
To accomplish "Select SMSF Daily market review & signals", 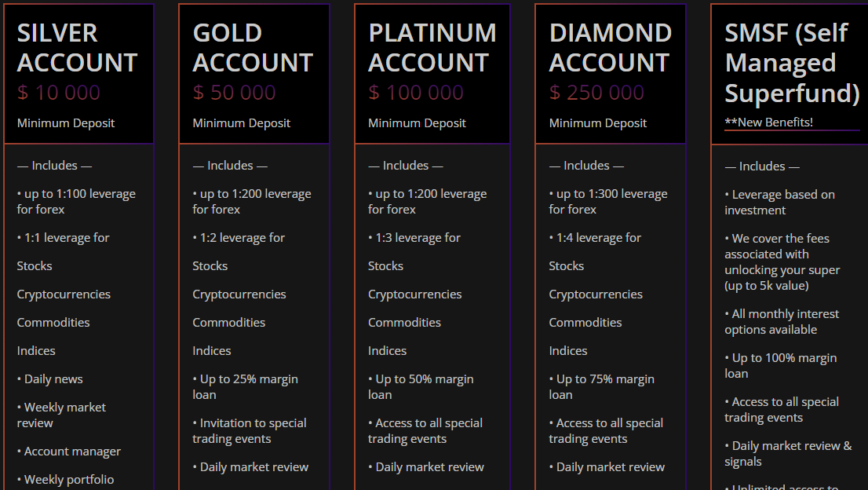I will click(788, 453).
